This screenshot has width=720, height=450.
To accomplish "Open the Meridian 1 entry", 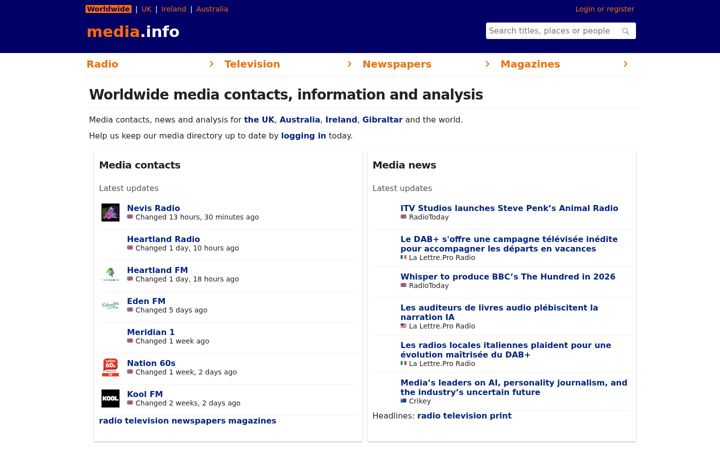I will (151, 332).
